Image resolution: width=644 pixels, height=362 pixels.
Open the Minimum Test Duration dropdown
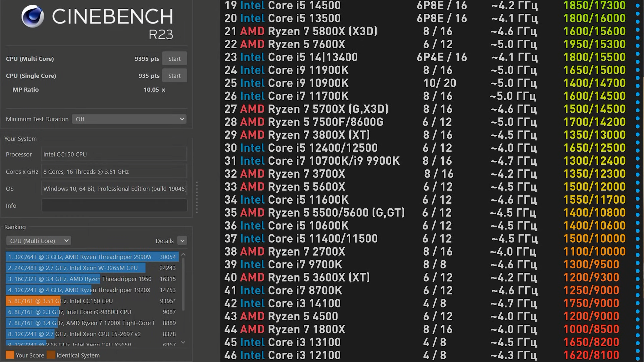(129, 119)
